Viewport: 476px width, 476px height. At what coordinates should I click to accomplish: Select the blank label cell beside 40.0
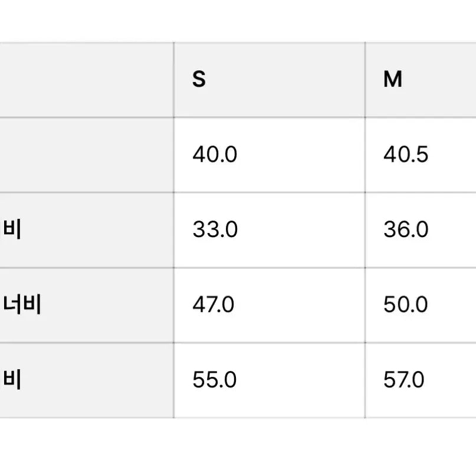[x=87, y=155]
